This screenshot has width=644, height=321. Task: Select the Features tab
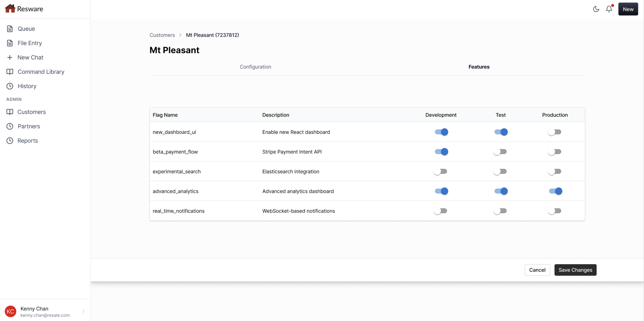pos(479,67)
